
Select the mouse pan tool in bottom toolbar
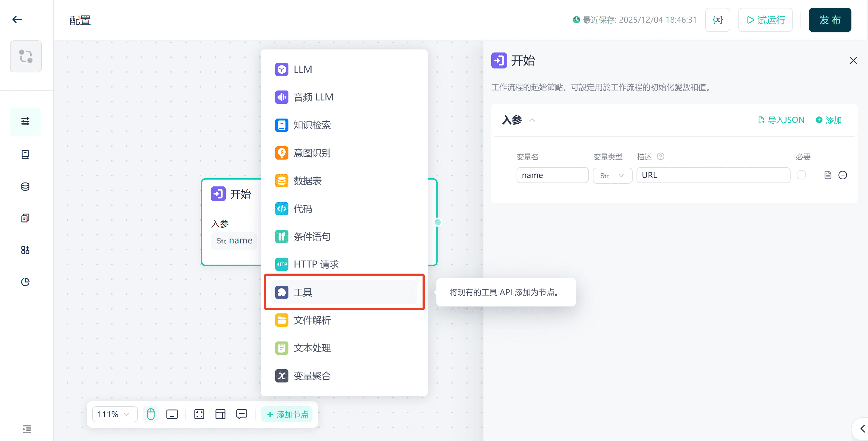(151, 414)
